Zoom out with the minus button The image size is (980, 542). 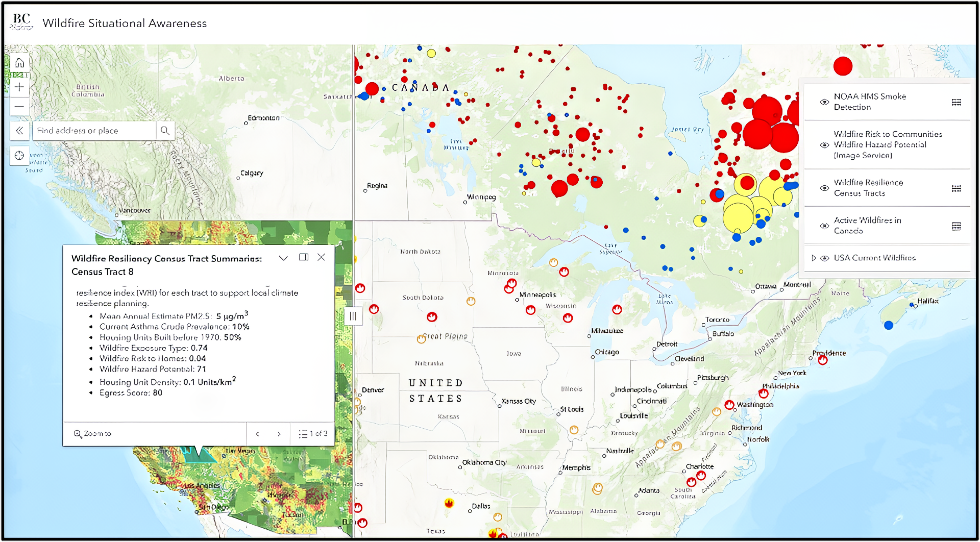click(19, 106)
